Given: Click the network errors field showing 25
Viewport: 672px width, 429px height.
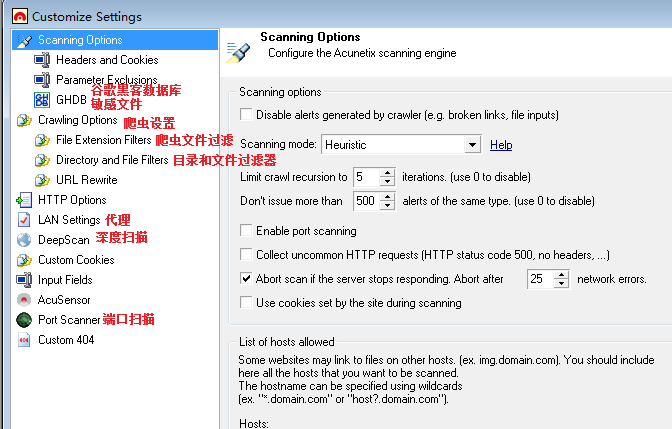Looking at the screenshot, I should [541, 279].
